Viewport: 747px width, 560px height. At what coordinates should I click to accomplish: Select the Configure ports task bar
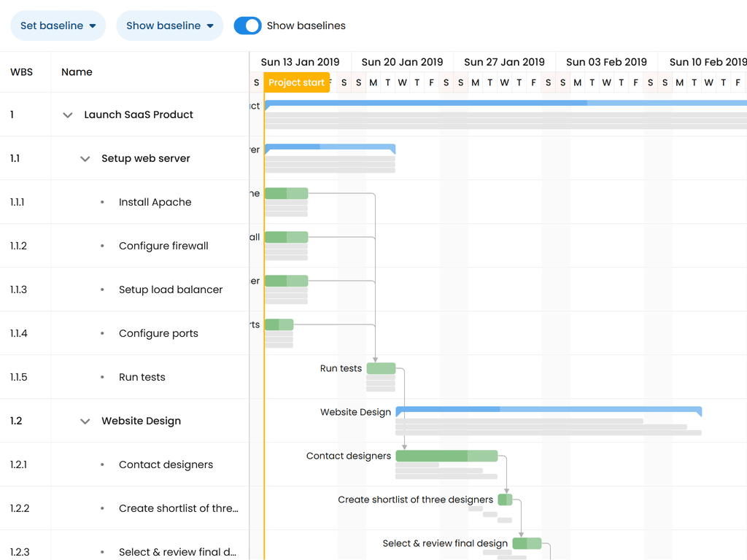coord(279,324)
